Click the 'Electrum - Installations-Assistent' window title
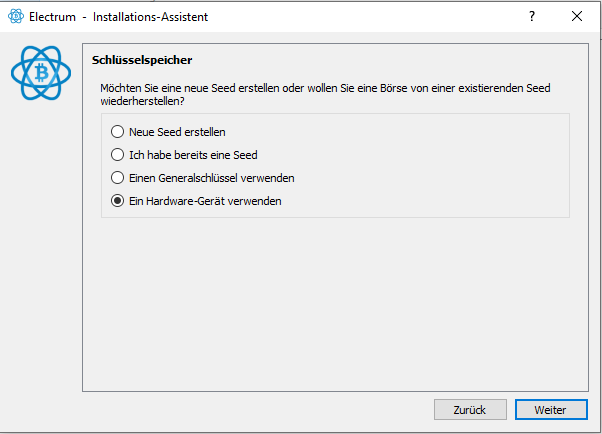The width and height of the screenshot is (602, 434). 118,17
